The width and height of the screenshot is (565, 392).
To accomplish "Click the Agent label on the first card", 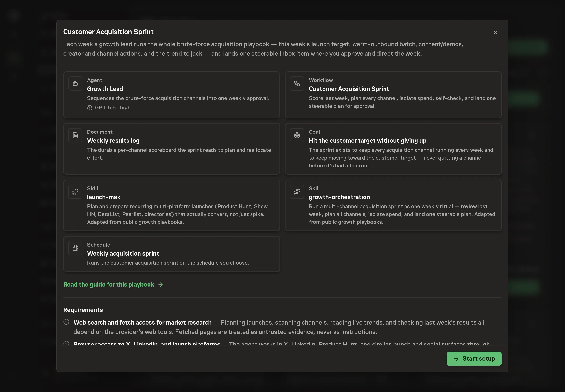I will pos(94,80).
